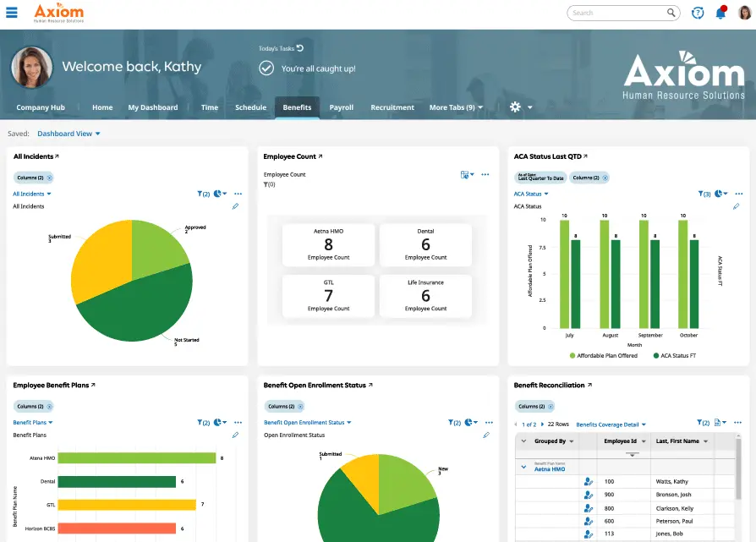Switch to the Time tab

[x=209, y=107]
